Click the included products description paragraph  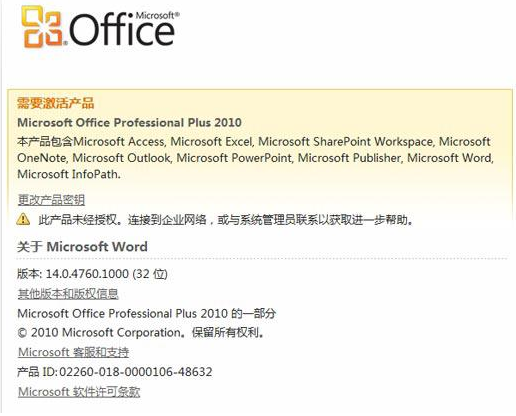click(255, 158)
